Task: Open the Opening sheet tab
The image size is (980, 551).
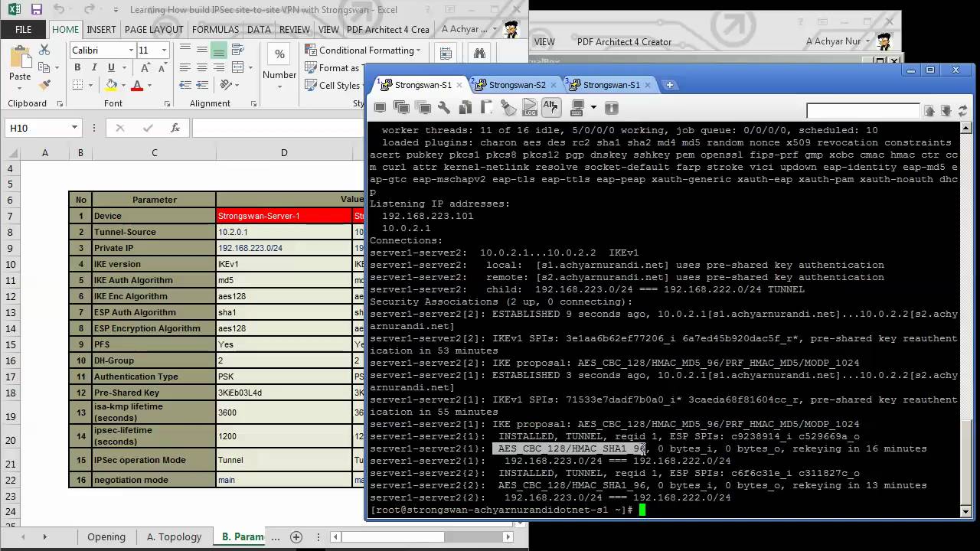Action: point(106,536)
